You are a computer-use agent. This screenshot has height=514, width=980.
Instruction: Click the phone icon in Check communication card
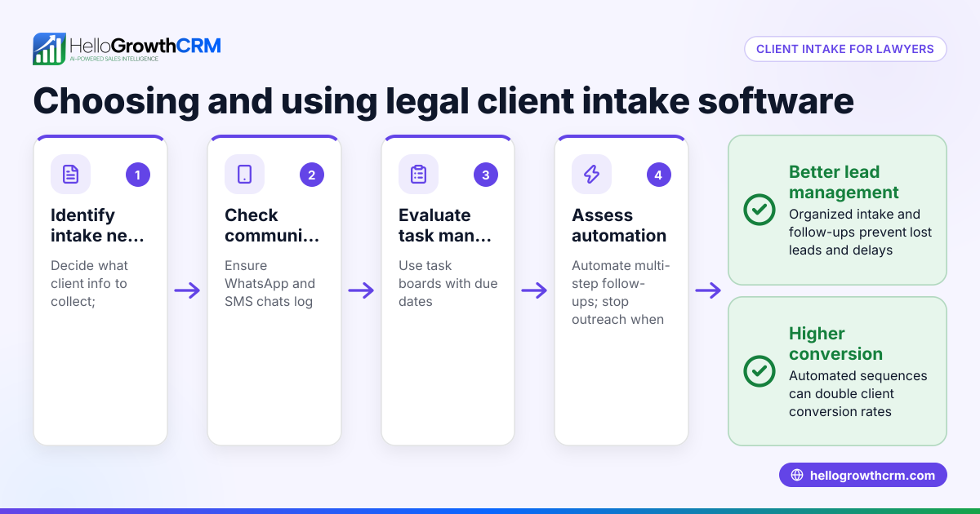coord(244,174)
